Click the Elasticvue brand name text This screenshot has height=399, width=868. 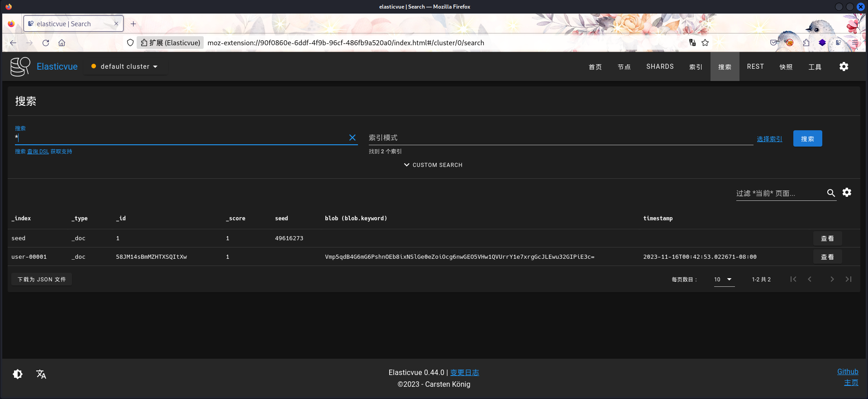coord(57,66)
